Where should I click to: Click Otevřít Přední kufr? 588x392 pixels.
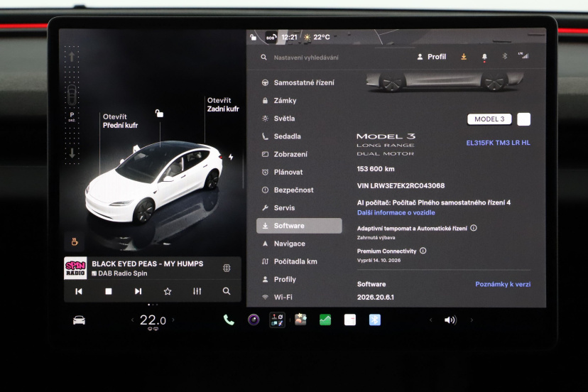coord(120,121)
